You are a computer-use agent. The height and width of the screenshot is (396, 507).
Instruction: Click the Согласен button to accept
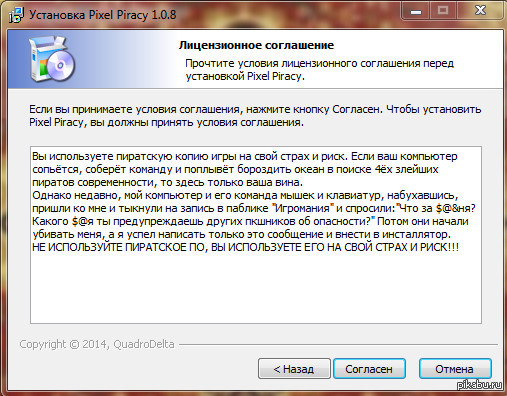pyautogui.click(x=369, y=369)
